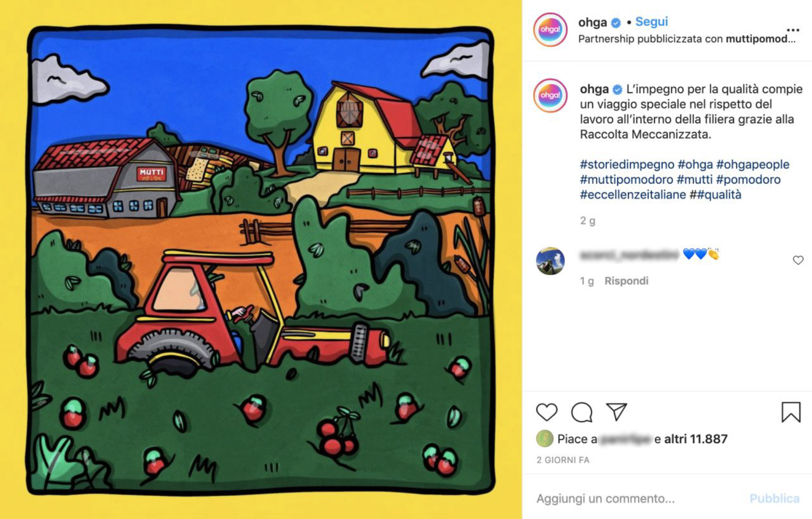Like the post with the heart icon

click(x=546, y=412)
